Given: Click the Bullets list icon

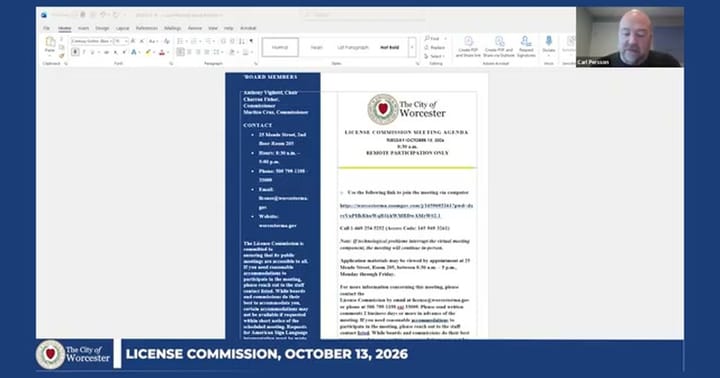Looking at the screenshot, I should [x=181, y=41].
